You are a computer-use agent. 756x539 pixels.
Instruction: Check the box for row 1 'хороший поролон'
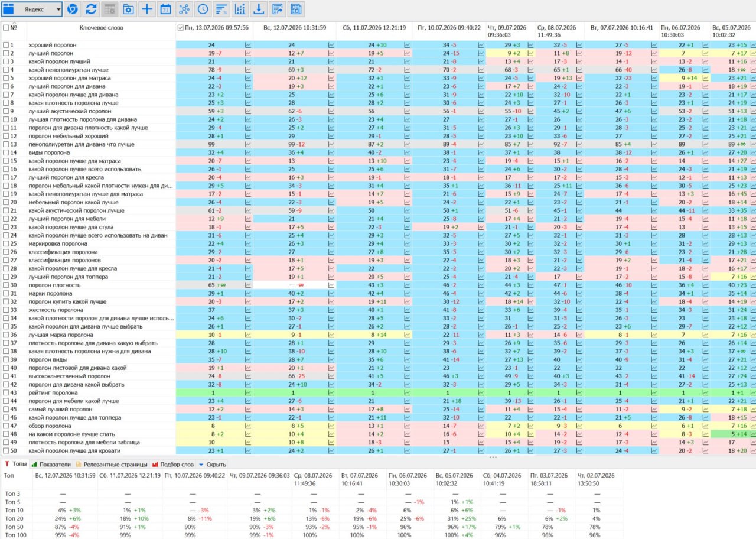[x=6, y=45]
